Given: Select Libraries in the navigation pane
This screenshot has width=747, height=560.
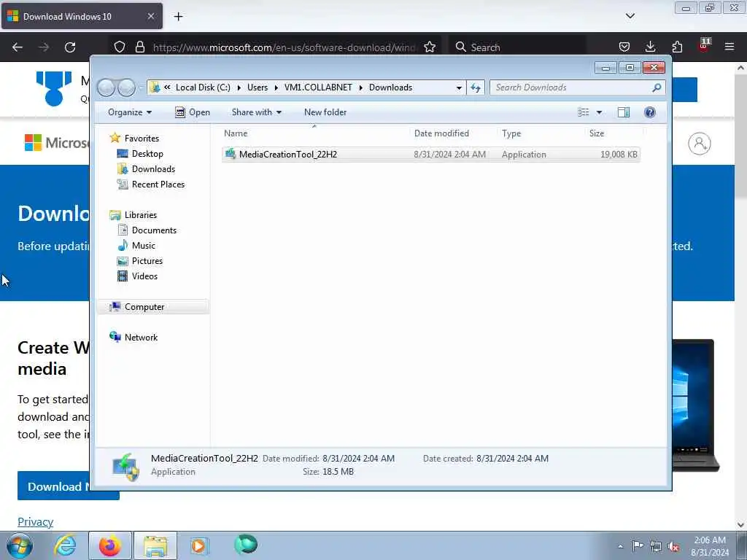Looking at the screenshot, I should coord(141,215).
